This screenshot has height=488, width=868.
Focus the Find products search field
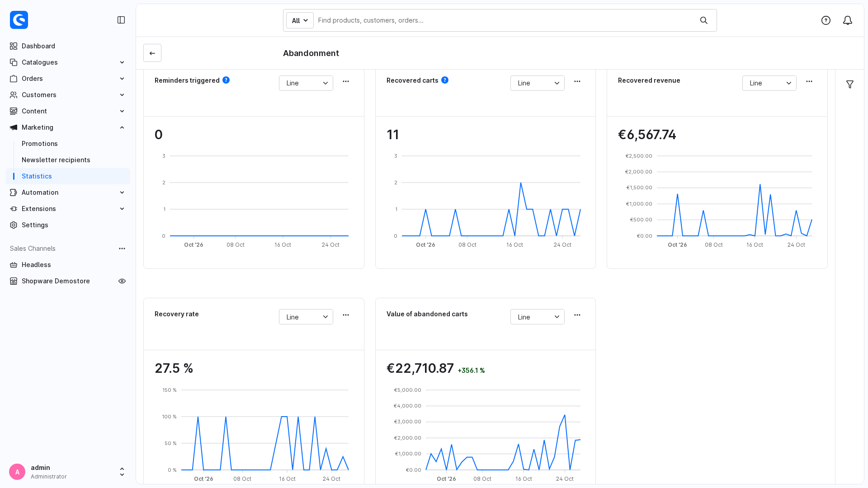(x=505, y=20)
